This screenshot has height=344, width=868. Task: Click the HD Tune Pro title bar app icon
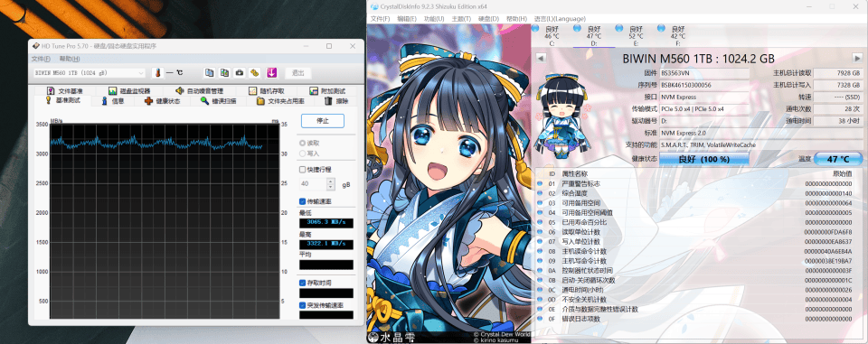pos(36,46)
